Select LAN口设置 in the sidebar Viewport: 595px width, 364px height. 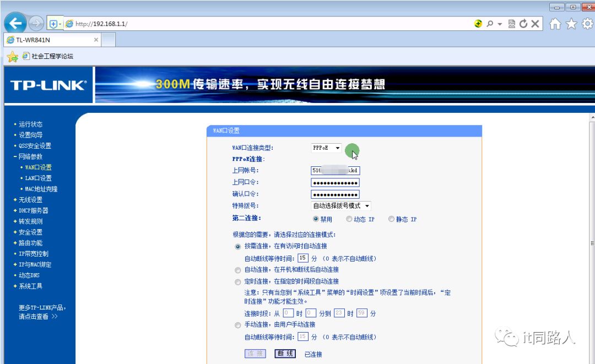pos(39,178)
